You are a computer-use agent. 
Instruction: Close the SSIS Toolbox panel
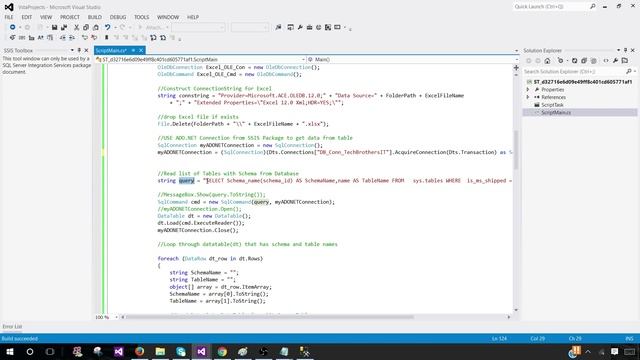pos(87,50)
